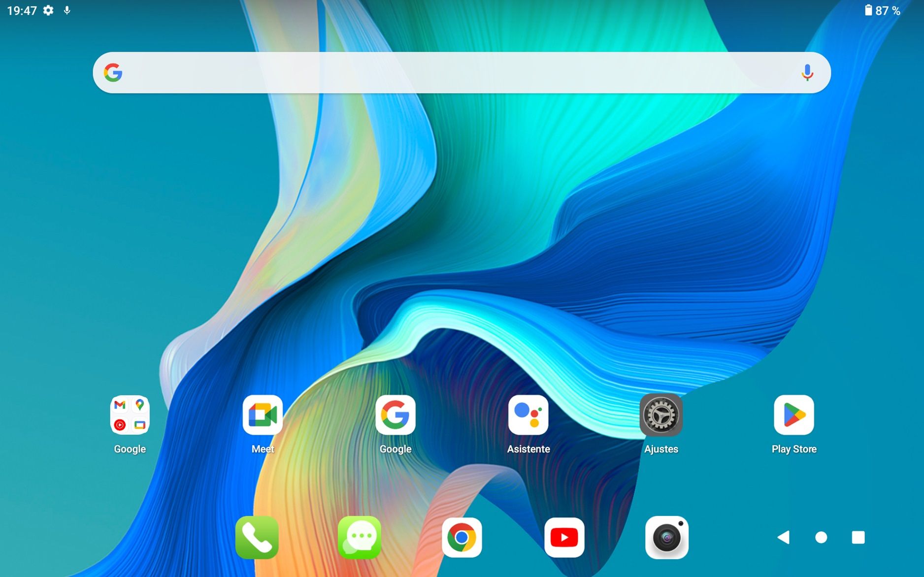Open the Google apps folder
This screenshot has width=924, height=577.
[x=130, y=415]
